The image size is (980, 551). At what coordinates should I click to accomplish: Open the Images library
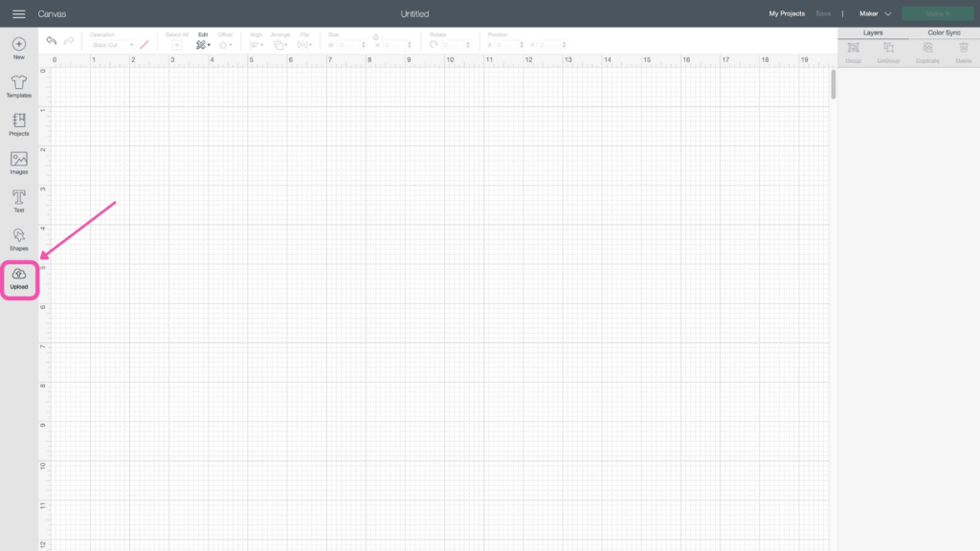point(19,163)
